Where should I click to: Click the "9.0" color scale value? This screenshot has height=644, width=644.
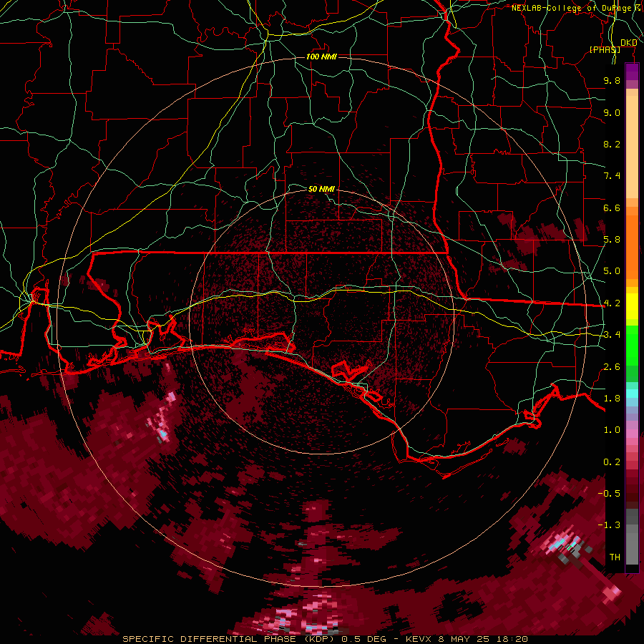[612, 112]
